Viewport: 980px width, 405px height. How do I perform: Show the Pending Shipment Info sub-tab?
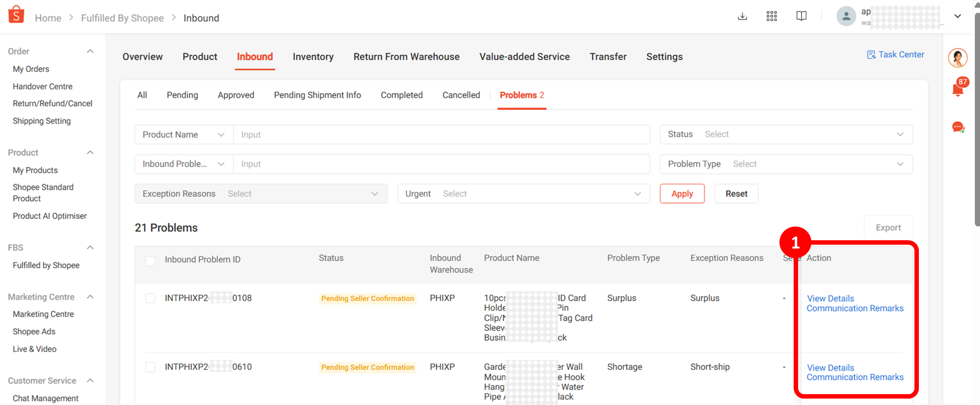[317, 95]
